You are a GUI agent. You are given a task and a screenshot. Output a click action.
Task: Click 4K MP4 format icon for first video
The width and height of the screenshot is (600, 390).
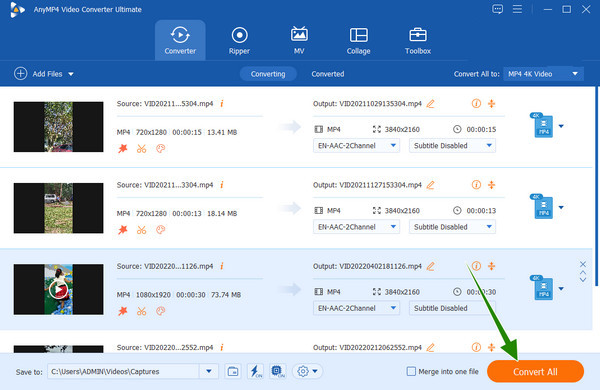pos(542,125)
